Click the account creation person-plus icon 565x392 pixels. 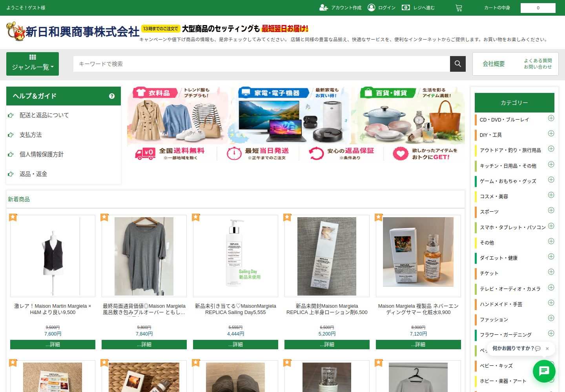click(323, 8)
